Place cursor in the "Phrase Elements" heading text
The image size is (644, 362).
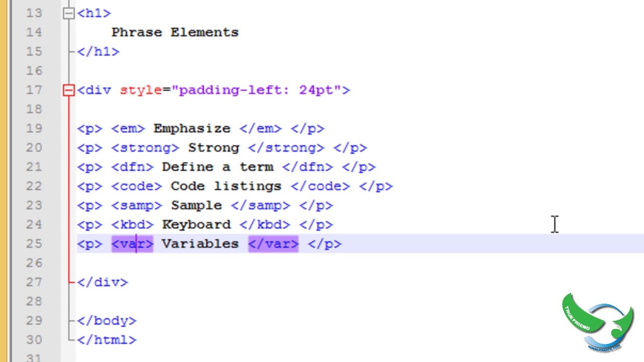tap(175, 33)
